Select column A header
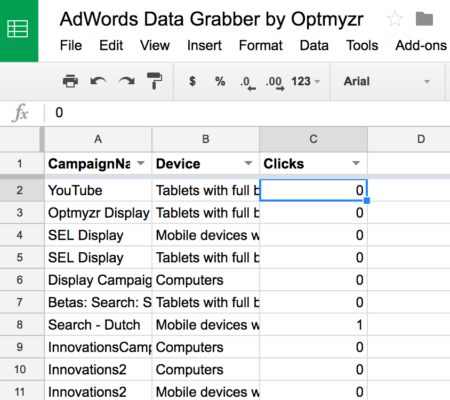450x400 pixels. [x=98, y=139]
